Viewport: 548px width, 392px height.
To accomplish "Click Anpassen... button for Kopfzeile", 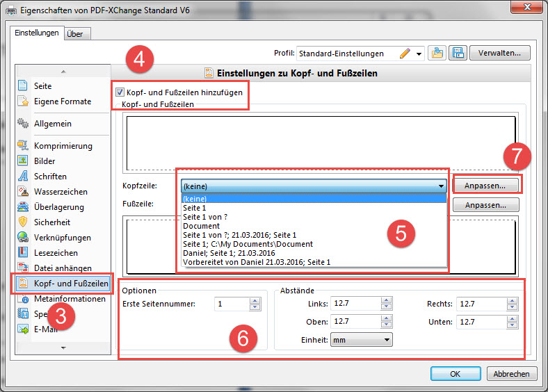I will pyautogui.click(x=485, y=186).
